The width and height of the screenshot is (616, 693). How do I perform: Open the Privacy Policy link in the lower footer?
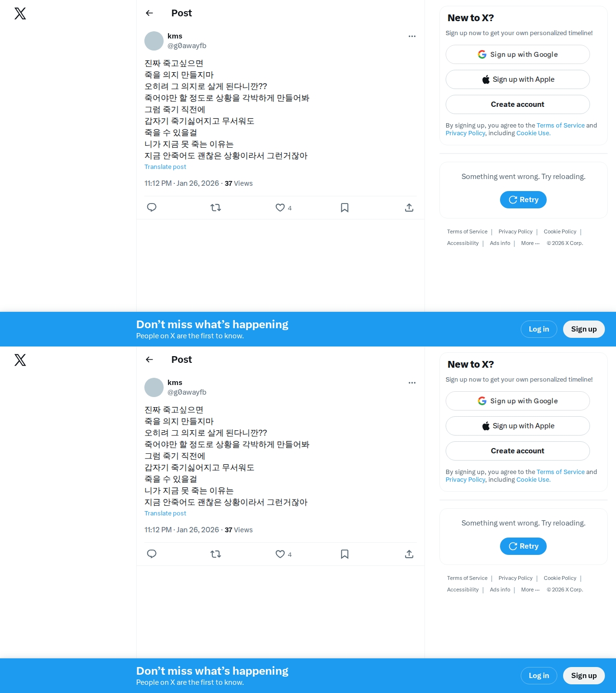pyautogui.click(x=515, y=578)
